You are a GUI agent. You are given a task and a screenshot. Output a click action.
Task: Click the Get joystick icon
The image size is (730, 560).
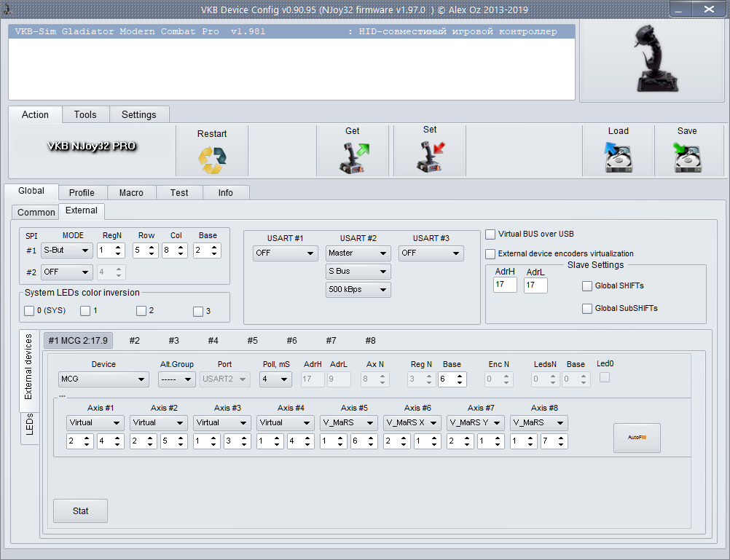(353, 158)
